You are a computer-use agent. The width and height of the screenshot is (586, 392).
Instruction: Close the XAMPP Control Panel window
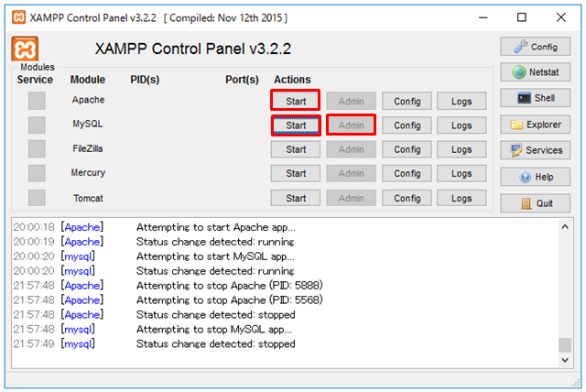pyautogui.click(x=561, y=17)
